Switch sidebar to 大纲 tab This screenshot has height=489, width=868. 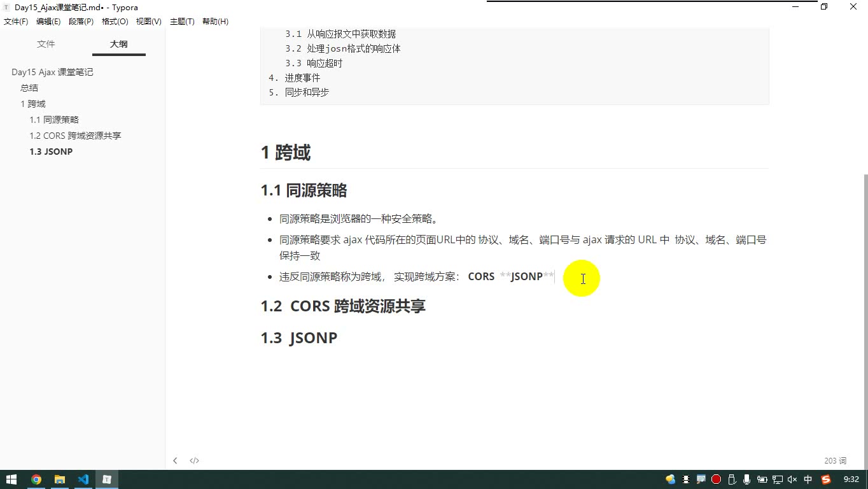(119, 44)
